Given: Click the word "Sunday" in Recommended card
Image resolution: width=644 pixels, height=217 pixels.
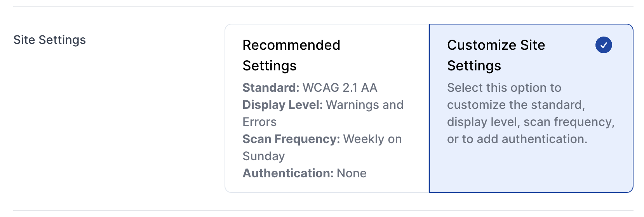Looking at the screenshot, I should (x=263, y=156).
